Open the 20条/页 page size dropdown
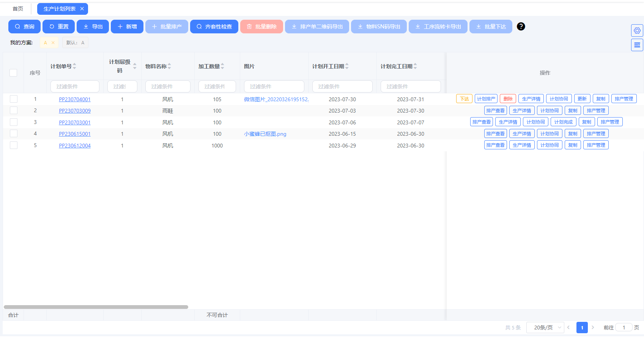644x337 pixels. 545,328
